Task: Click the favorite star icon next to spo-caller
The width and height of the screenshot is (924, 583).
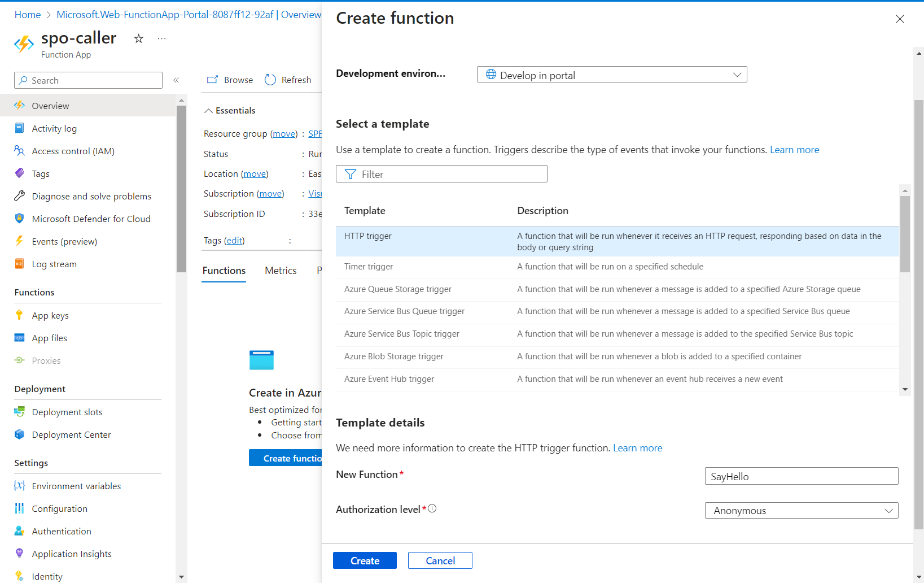Action: (x=138, y=38)
